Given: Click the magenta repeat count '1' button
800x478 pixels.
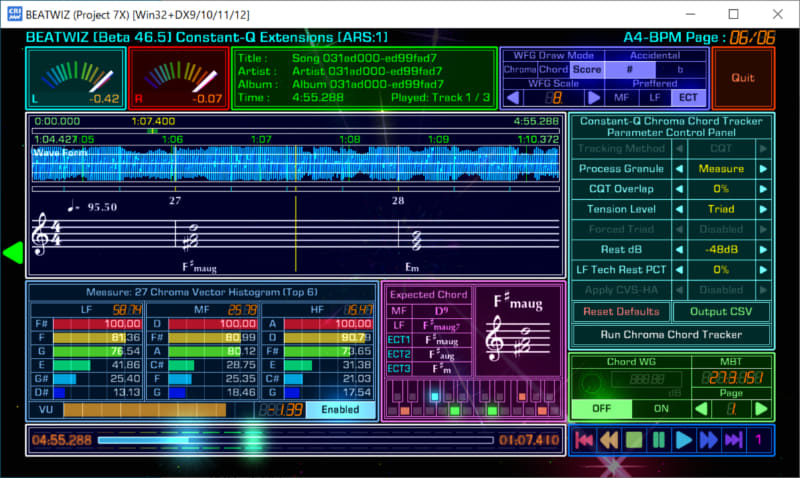Looking at the screenshot, I should pyautogui.click(x=759, y=440).
